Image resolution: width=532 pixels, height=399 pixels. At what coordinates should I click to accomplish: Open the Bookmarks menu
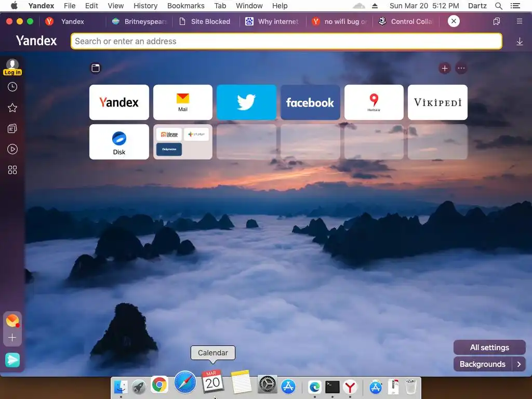pyautogui.click(x=186, y=6)
